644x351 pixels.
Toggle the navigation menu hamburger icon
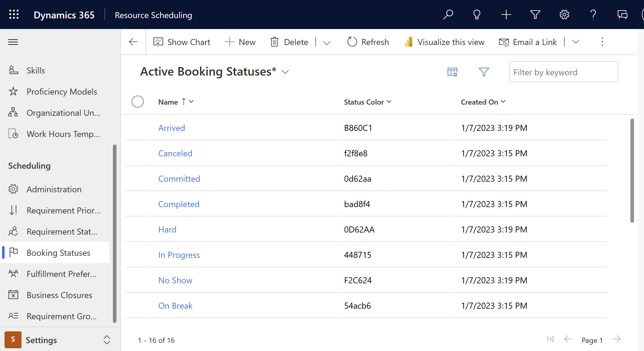(x=13, y=42)
